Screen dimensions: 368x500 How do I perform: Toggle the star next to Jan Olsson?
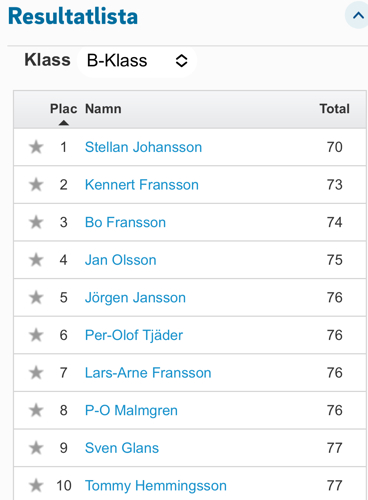[x=36, y=260]
